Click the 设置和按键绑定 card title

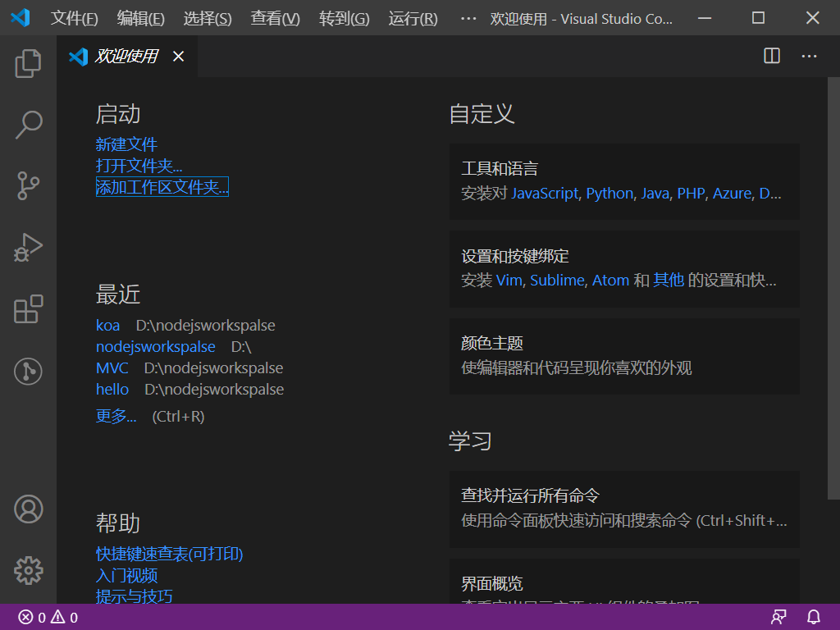(x=515, y=256)
